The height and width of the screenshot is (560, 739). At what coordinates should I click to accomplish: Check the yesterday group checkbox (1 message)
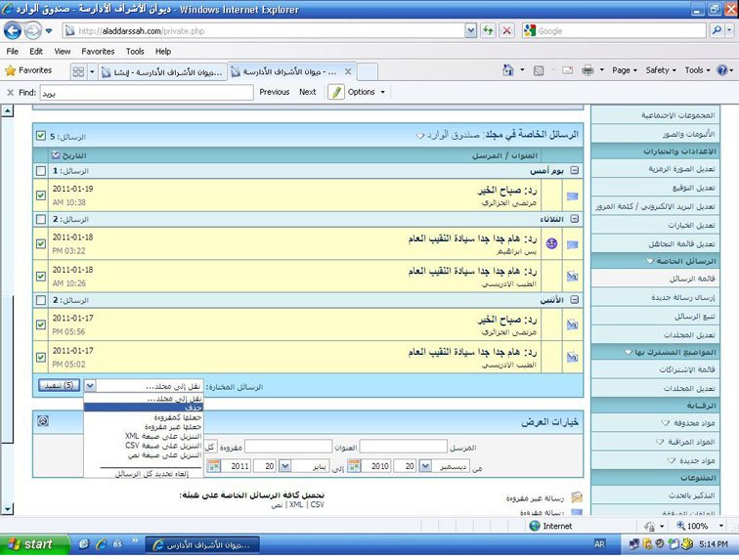point(41,171)
